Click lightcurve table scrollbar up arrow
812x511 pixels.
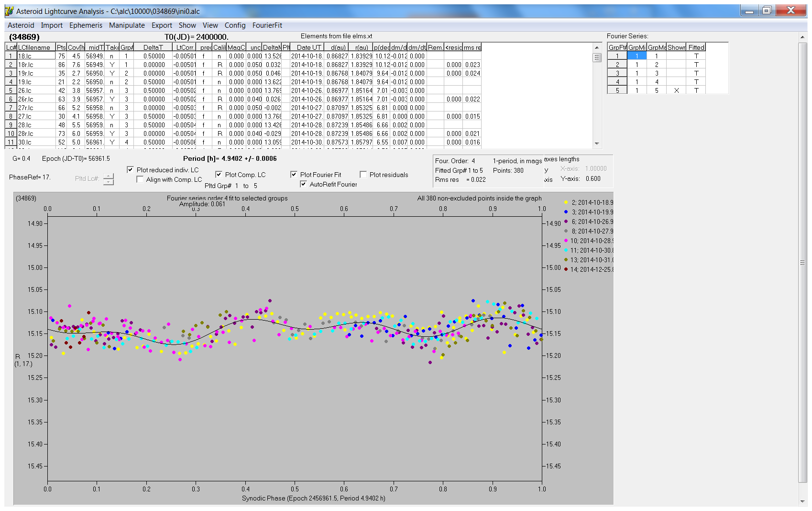[x=597, y=47]
